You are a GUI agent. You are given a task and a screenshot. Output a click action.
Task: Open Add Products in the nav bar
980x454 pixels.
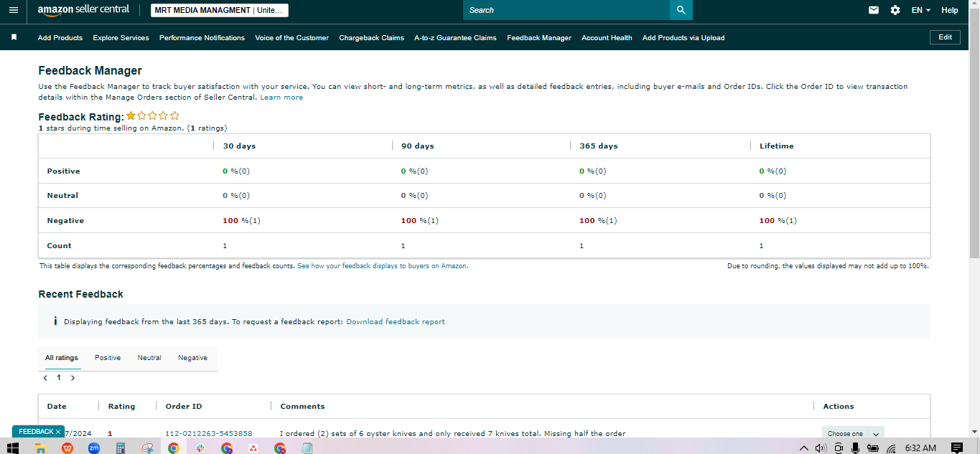(x=60, y=38)
